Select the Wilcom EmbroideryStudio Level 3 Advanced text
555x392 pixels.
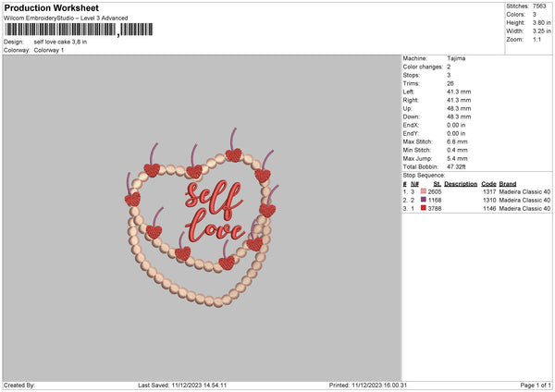pos(66,18)
